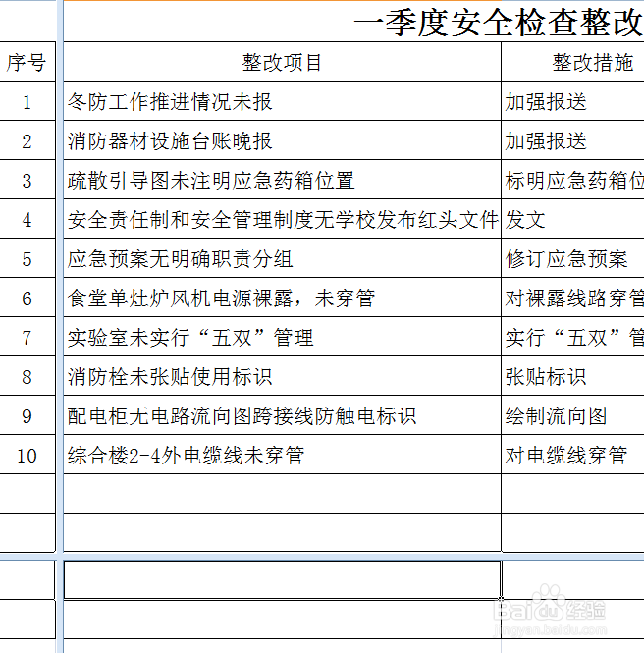Click serial number 7 cell
Screen dimensions: 644x653
pos(27,337)
